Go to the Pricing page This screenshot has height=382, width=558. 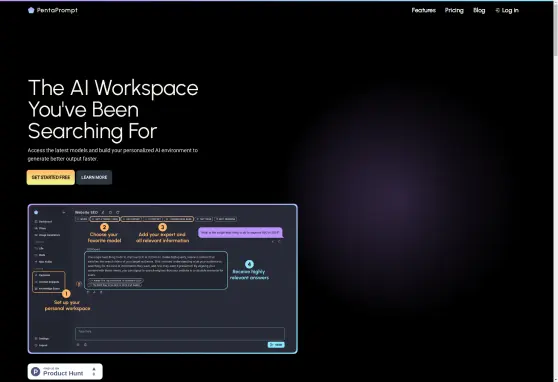tap(454, 10)
